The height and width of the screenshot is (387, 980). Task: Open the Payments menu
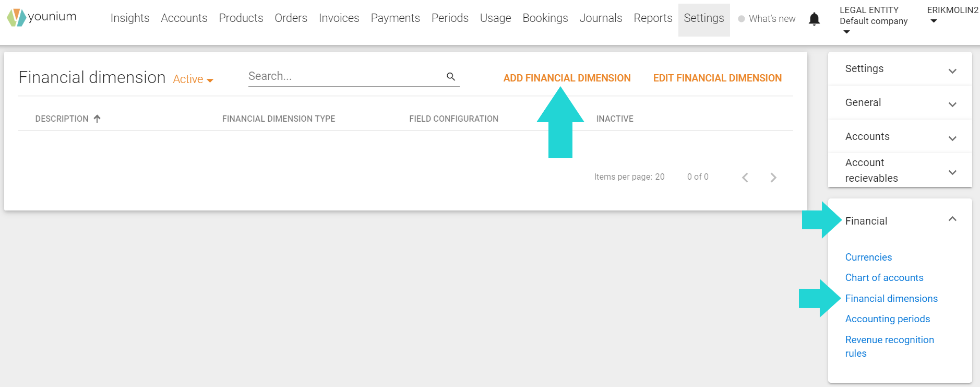pos(396,18)
